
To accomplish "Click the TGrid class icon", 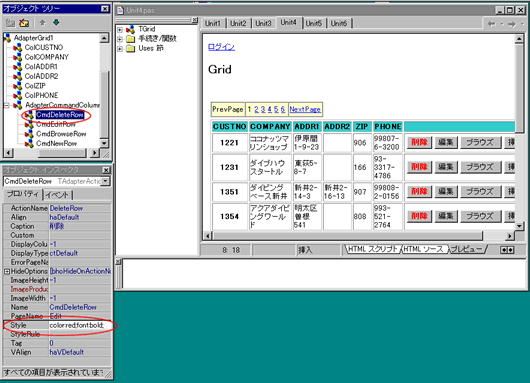I will click(x=130, y=29).
